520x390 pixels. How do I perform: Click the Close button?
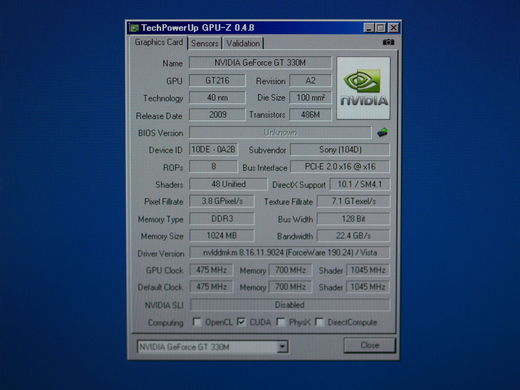tap(370, 345)
